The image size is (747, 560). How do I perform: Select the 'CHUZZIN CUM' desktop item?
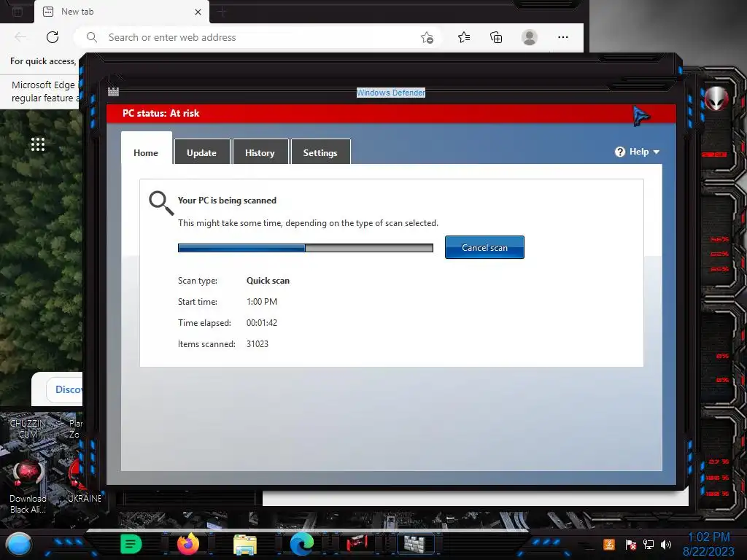pos(28,429)
